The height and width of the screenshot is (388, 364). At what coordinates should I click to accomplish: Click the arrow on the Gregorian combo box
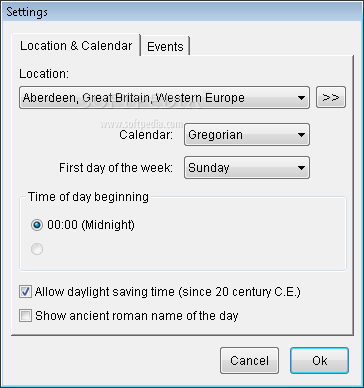click(x=301, y=135)
